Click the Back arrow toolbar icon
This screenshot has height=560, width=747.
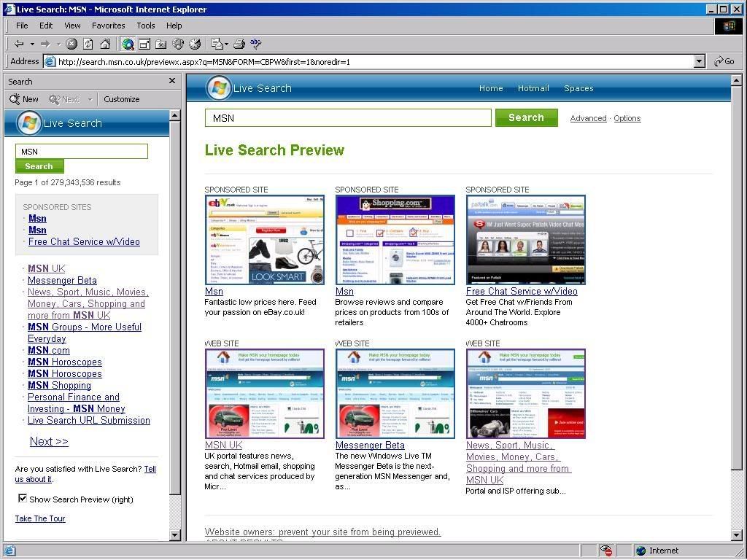point(19,44)
